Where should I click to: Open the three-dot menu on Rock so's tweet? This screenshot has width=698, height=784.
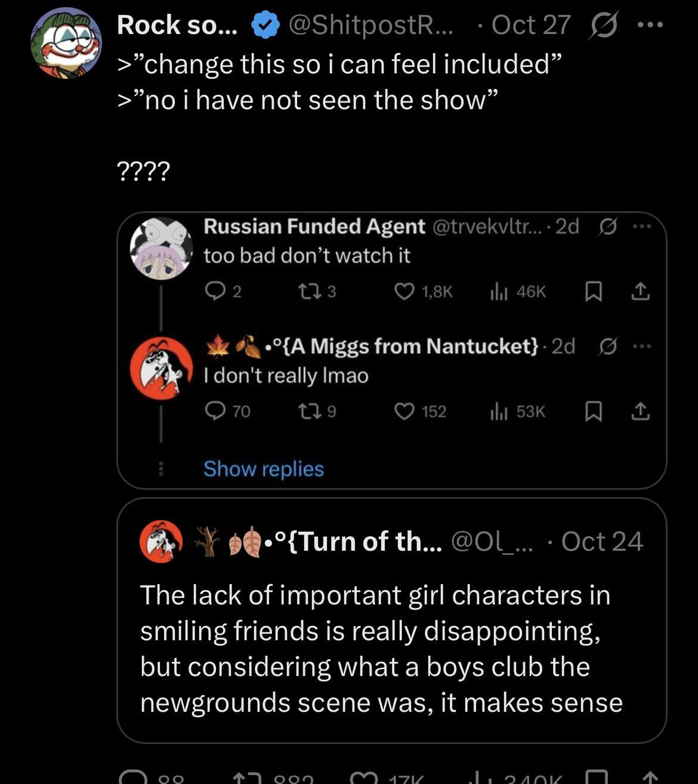[x=651, y=25]
